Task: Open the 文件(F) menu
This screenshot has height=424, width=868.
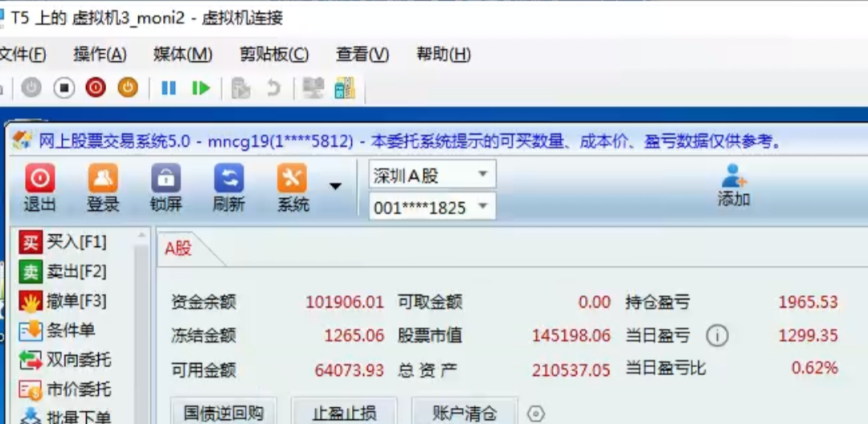Action: tap(23, 55)
